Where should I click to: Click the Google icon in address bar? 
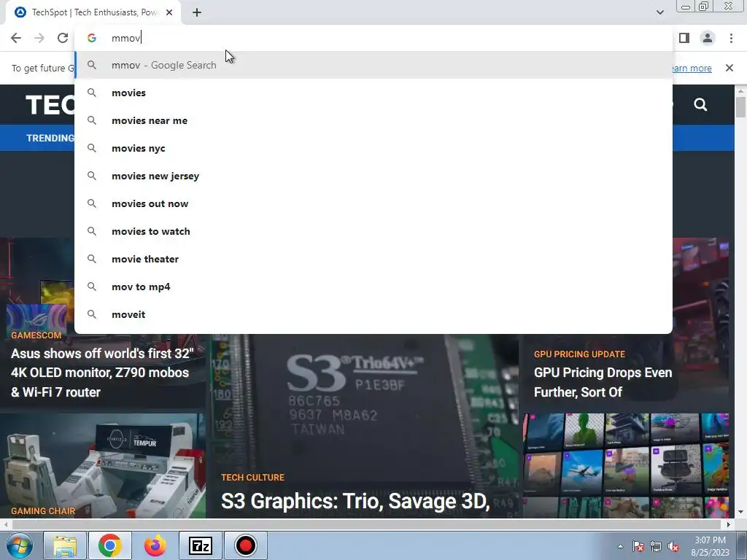tap(92, 38)
